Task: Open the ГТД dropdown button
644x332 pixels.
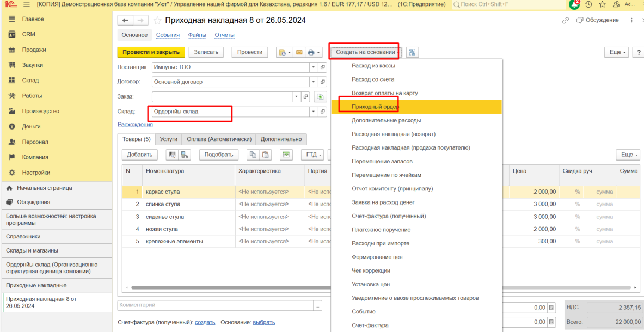Action: point(312,155)
